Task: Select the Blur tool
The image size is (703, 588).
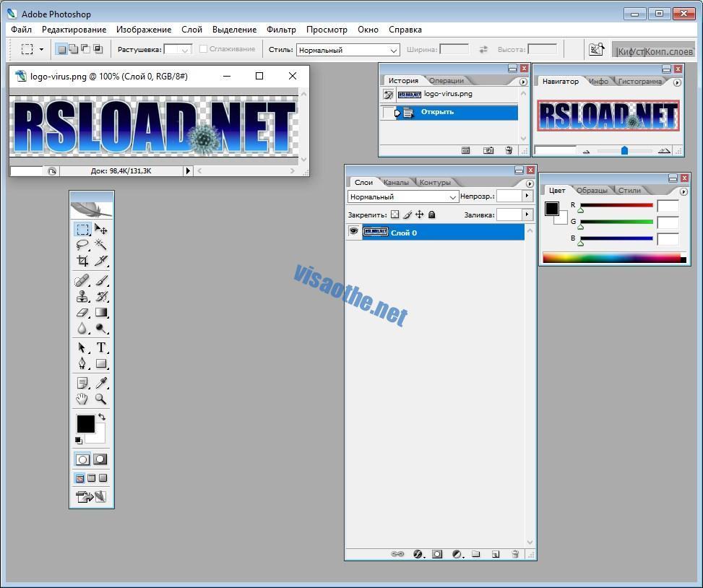Action: tap(82, 329)
